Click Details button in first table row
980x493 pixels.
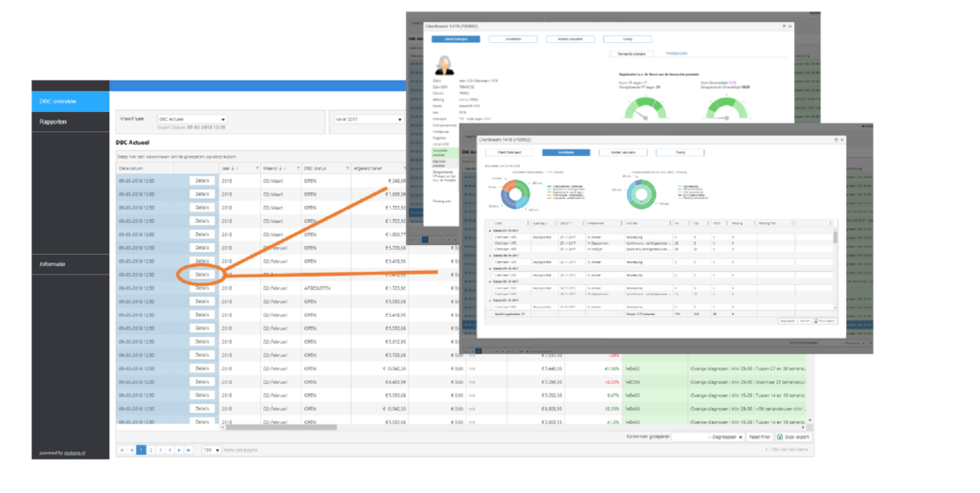coord(202,179)
